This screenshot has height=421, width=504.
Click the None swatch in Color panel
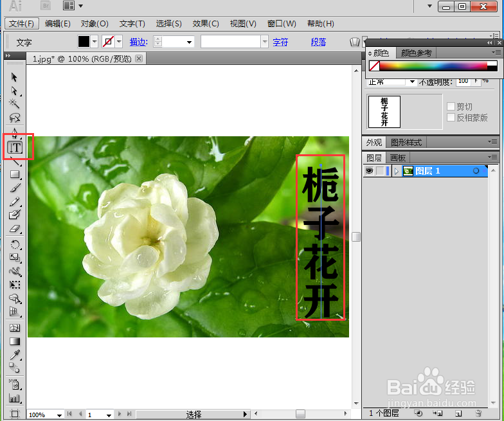point(374,66)
